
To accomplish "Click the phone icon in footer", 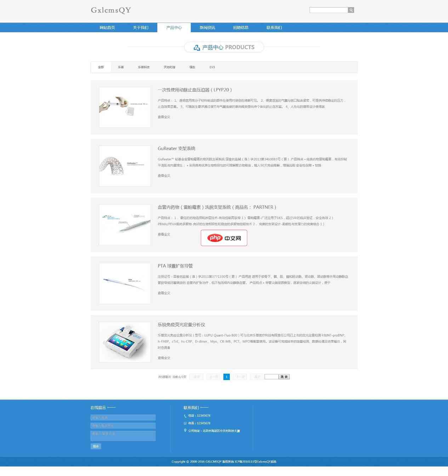I will coord(185,416).
